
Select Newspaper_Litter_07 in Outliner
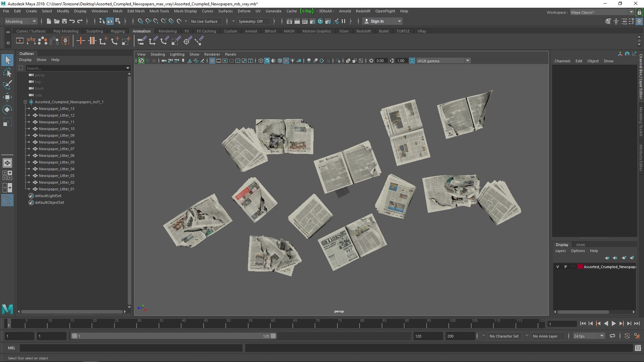56,149
